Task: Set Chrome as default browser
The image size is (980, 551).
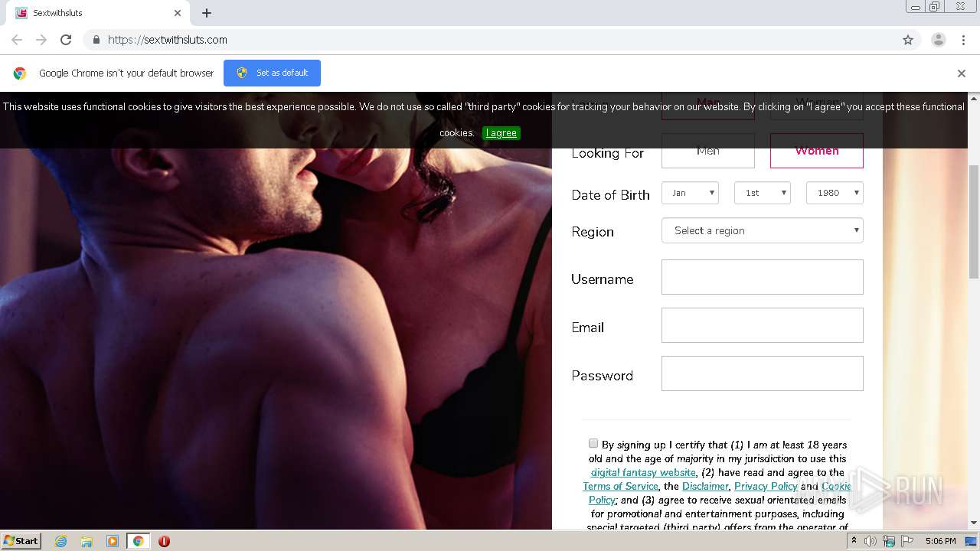Action: click(x=272, y=73)
